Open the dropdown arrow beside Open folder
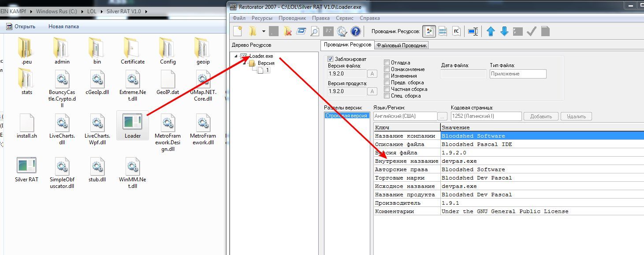Screen dimensions: 644x255 pos(264,31)
